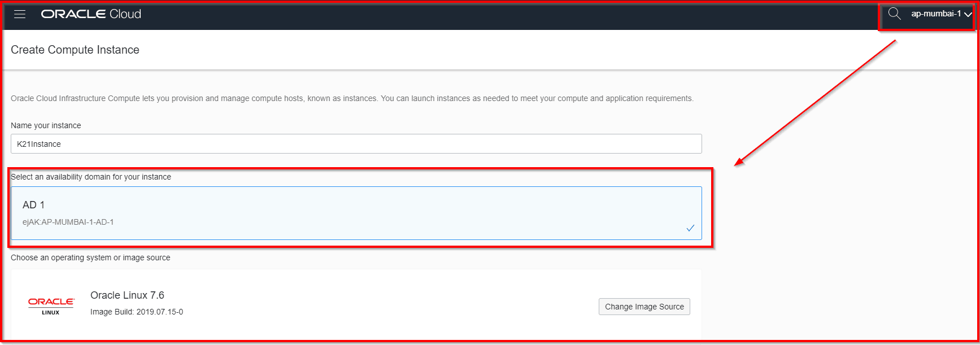The width and height of the screenshot is (980, 345).
Task: Click the Oracle Linux logo image
Action: [51, 306]
